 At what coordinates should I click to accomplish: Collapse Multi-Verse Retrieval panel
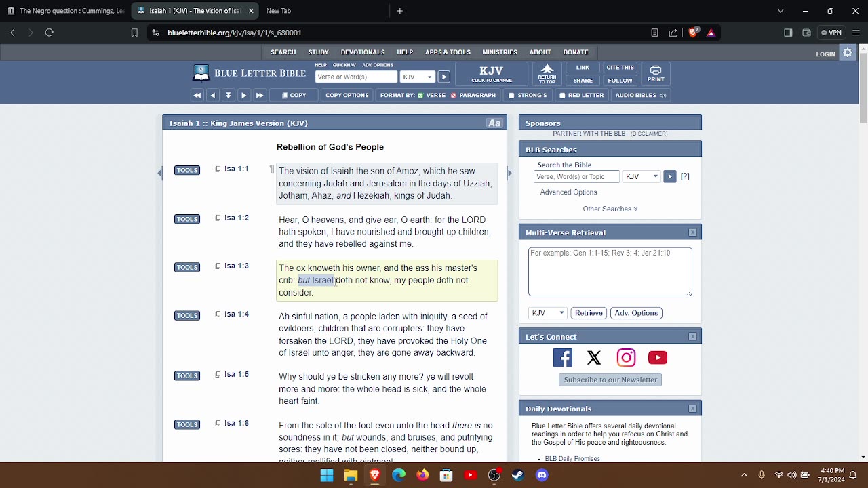click(x=692, y=232)
